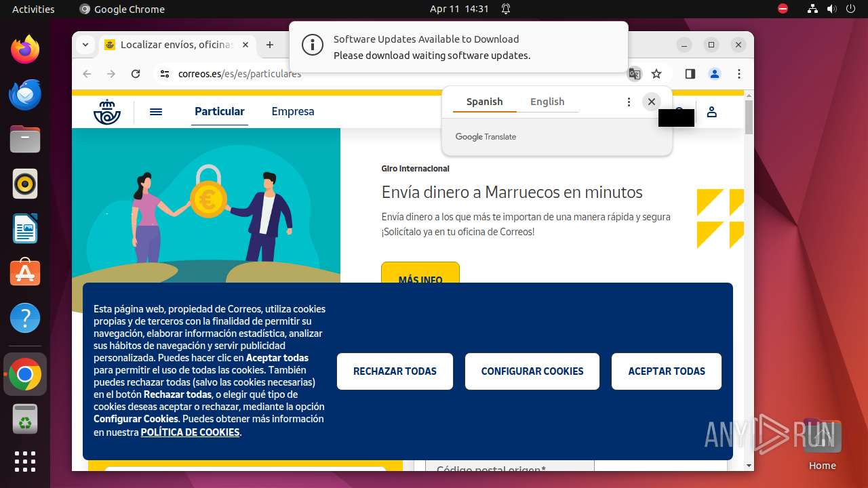
Task: Close the Localizar envíos tab
Action: (x=245, y=45)
